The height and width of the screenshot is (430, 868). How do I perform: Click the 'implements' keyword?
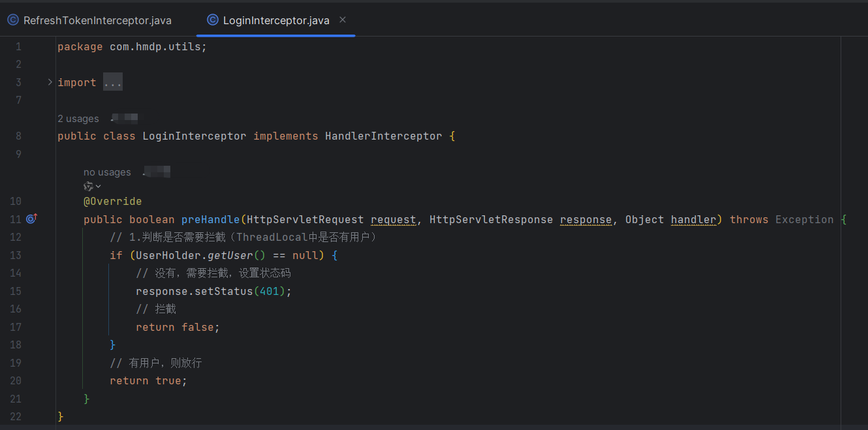pyautogui.click(x=286, y=136)
